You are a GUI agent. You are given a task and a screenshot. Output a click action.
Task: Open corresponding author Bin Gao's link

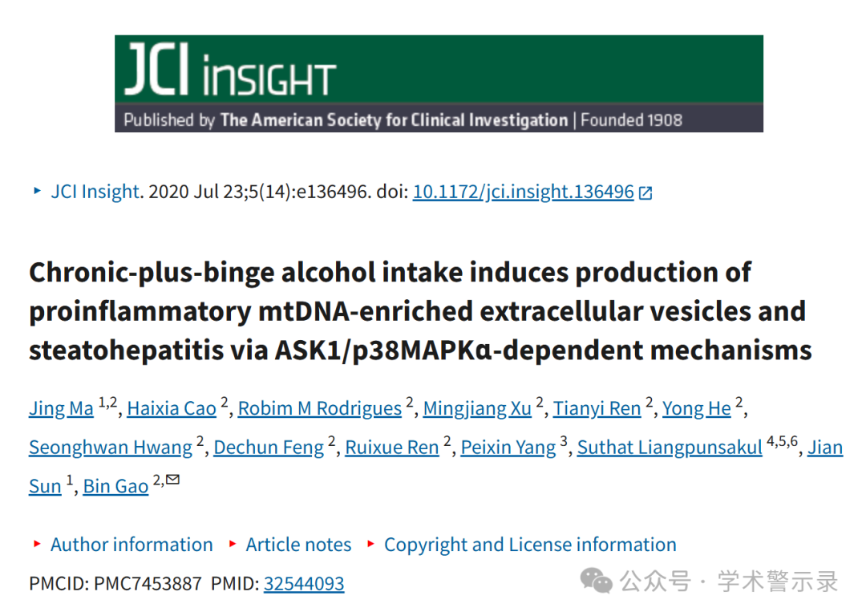point(115,486)
